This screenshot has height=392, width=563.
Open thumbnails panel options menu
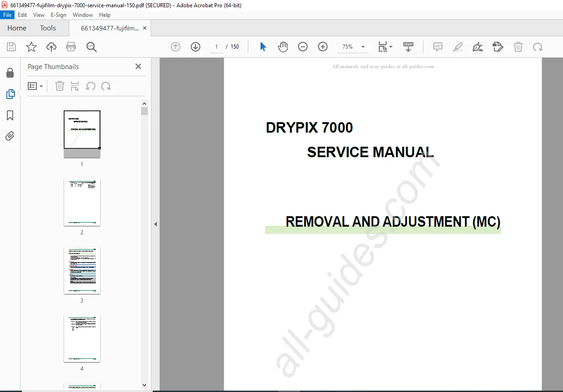pos(35,86)
